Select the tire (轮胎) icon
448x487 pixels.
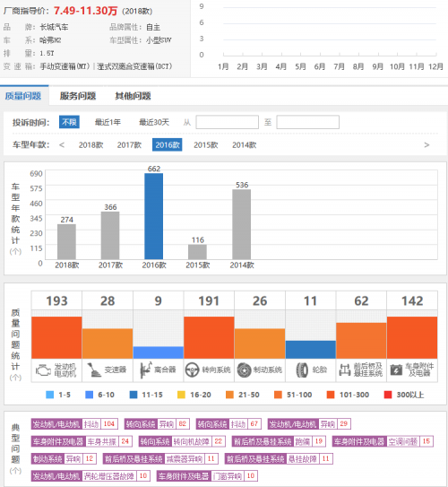click(302, 370)
